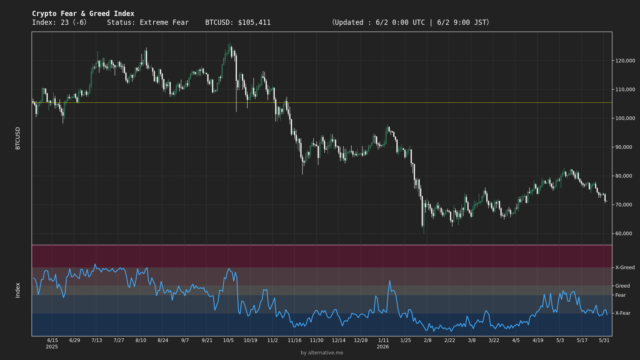This screenshot has height=360, width=640.
Task: Click the 4/5 date label
Action: click(516, 340)
